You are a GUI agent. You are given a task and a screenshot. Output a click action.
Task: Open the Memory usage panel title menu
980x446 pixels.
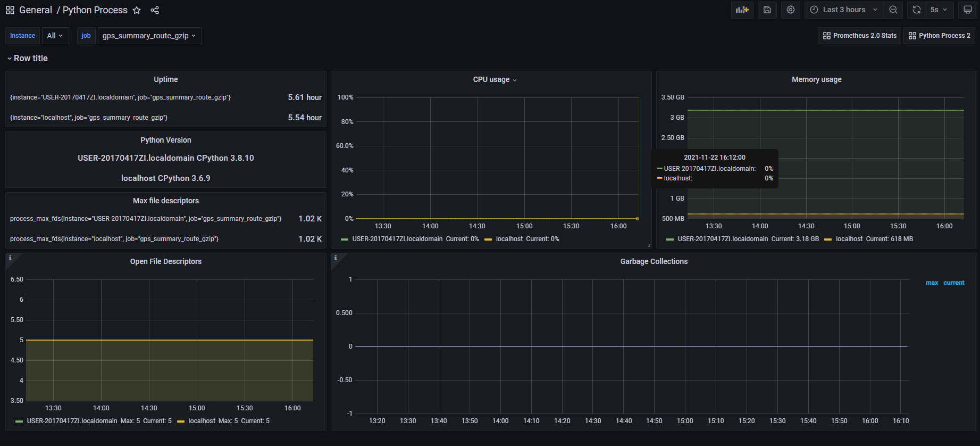tap(817, 79)
